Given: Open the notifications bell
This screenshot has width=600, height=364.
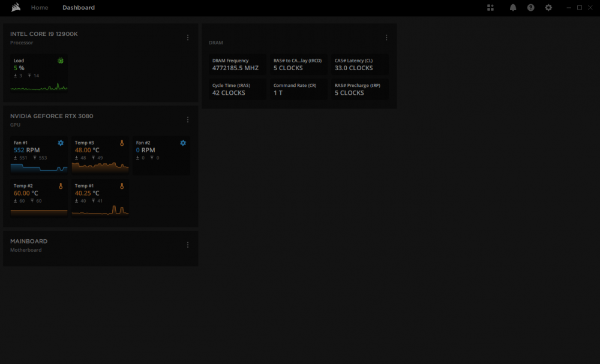Looking at the screenshot, I should point(513,8).
